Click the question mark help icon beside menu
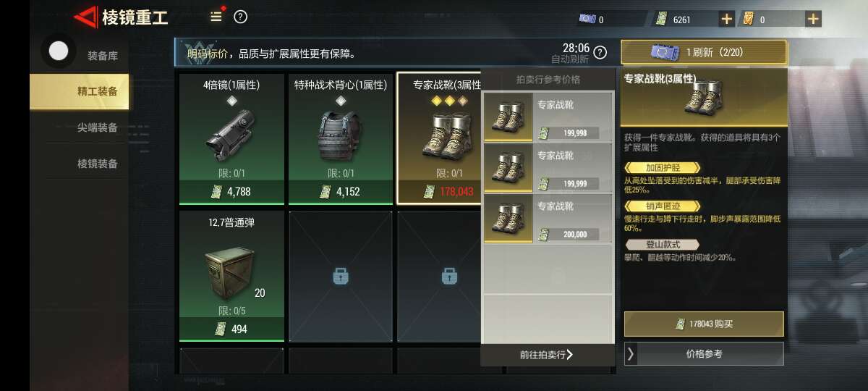 pos(241,17)
